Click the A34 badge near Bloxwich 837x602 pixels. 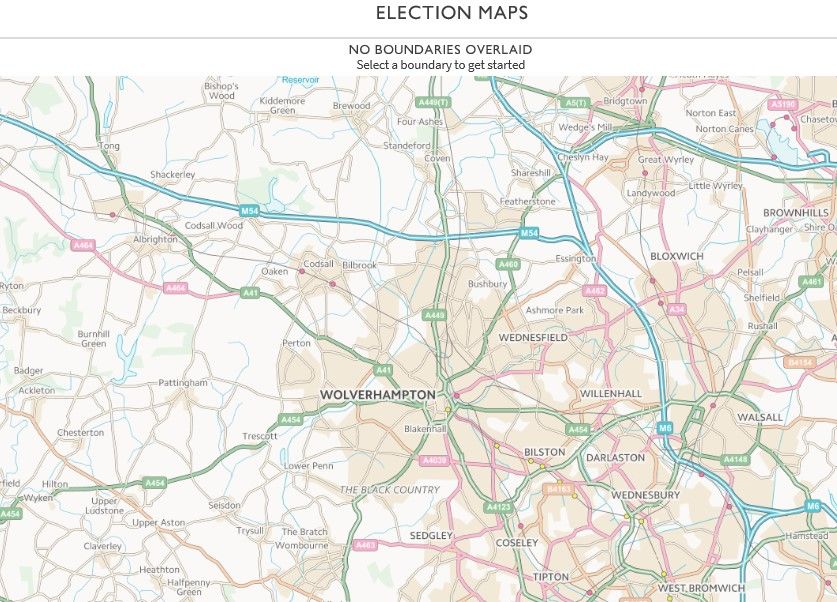(x=676, y=309)
